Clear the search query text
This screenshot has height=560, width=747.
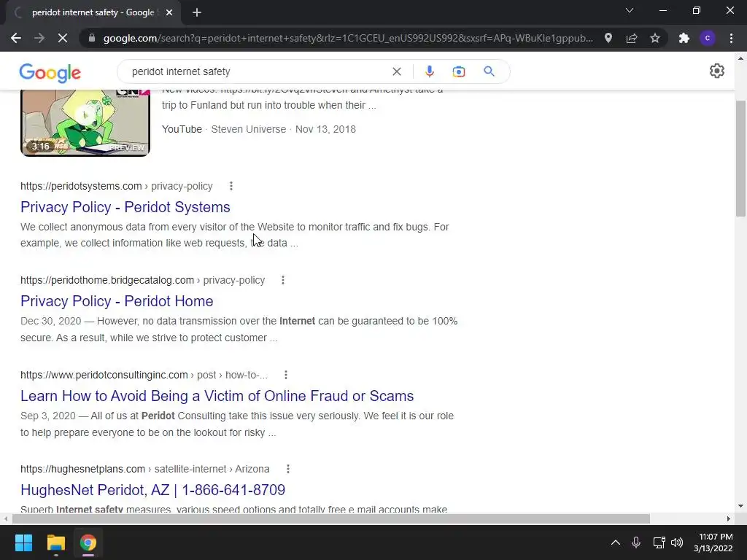pos(396,71)
